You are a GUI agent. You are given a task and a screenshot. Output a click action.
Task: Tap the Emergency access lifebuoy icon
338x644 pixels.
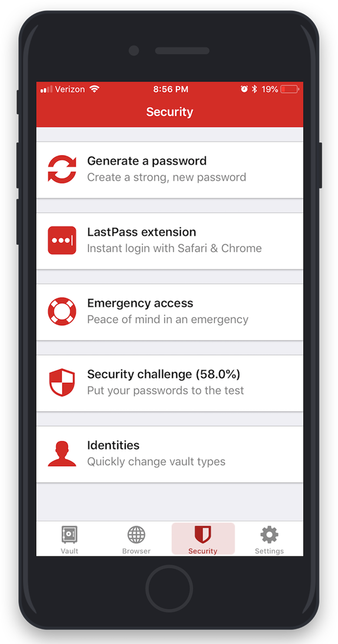(x=62, y=311)
